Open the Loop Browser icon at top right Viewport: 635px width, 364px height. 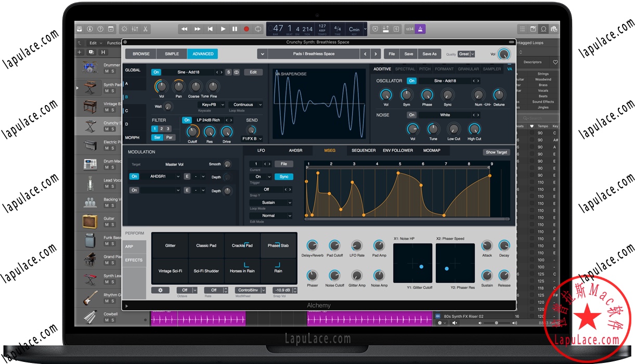[x=544, y=29]
